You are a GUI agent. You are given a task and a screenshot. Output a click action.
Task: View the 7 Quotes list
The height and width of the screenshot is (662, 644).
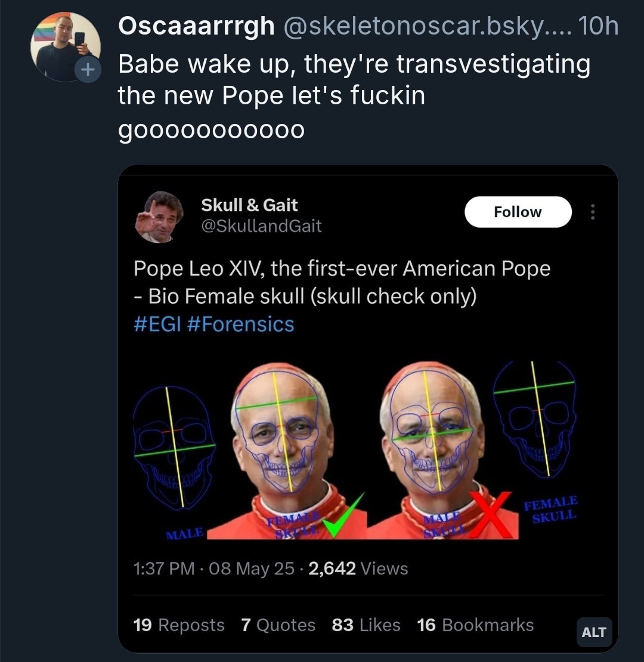coord(278,625)
